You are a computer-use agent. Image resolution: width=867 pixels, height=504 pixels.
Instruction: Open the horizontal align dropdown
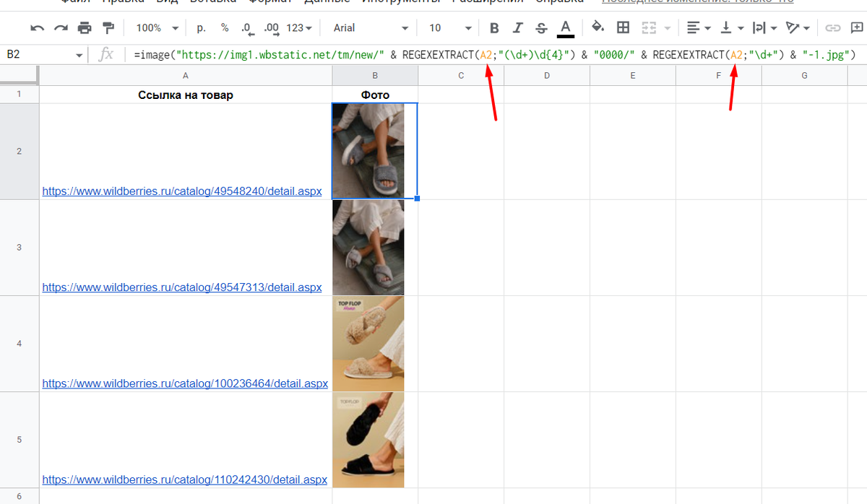698,28
